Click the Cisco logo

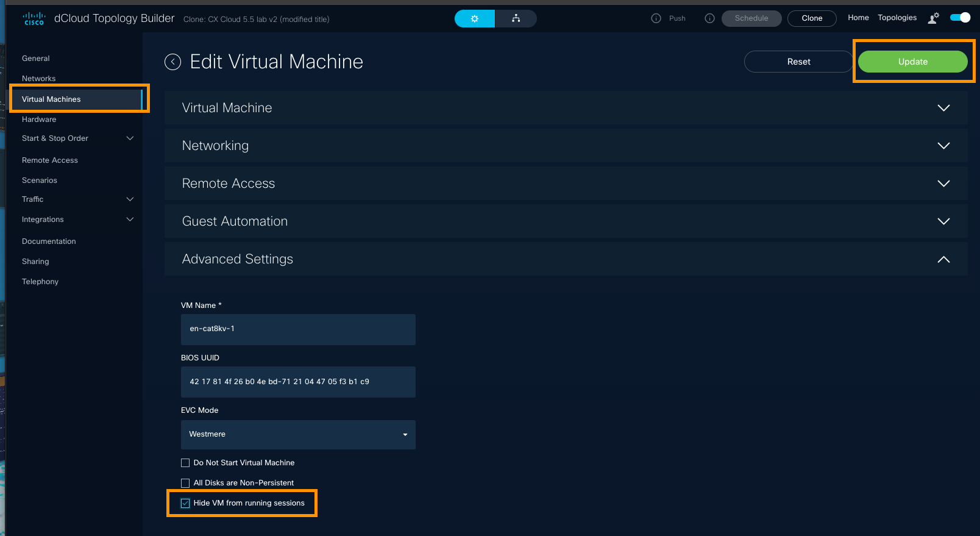tap(34, 18)
